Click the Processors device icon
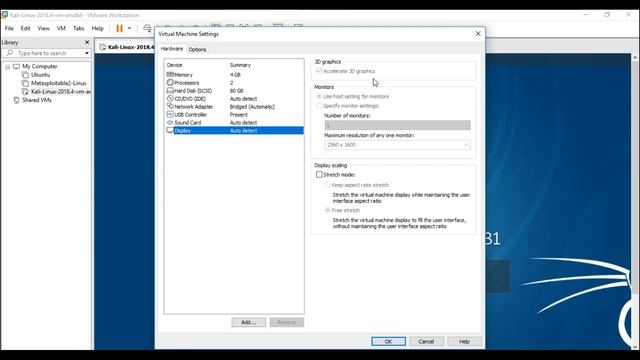This screenshot has width=640, height=360. point(170,82)
